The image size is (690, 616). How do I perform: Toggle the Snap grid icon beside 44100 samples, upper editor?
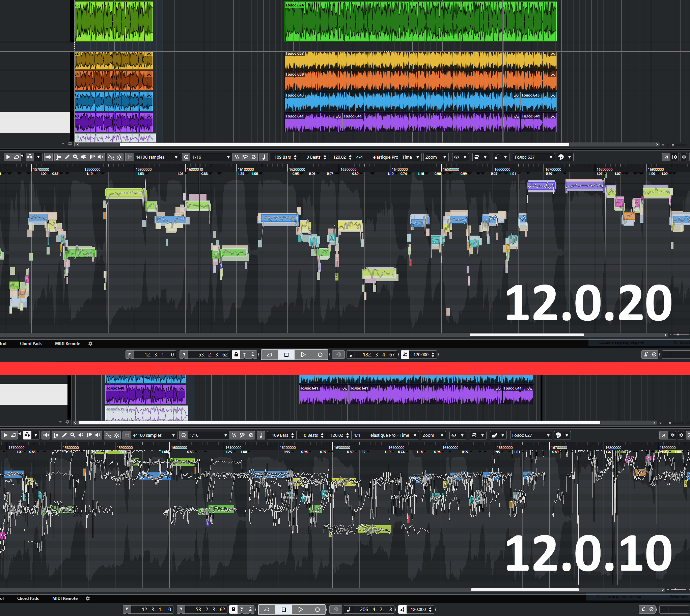[x=129, y=157]
